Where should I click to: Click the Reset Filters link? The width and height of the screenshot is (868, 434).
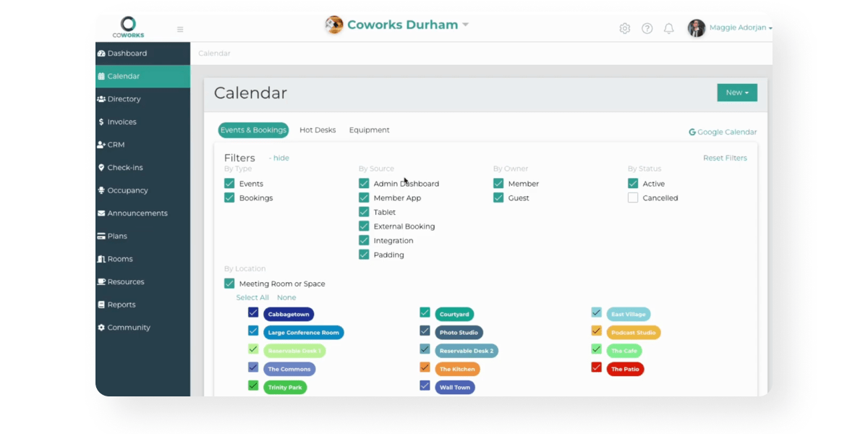(725, 158)
